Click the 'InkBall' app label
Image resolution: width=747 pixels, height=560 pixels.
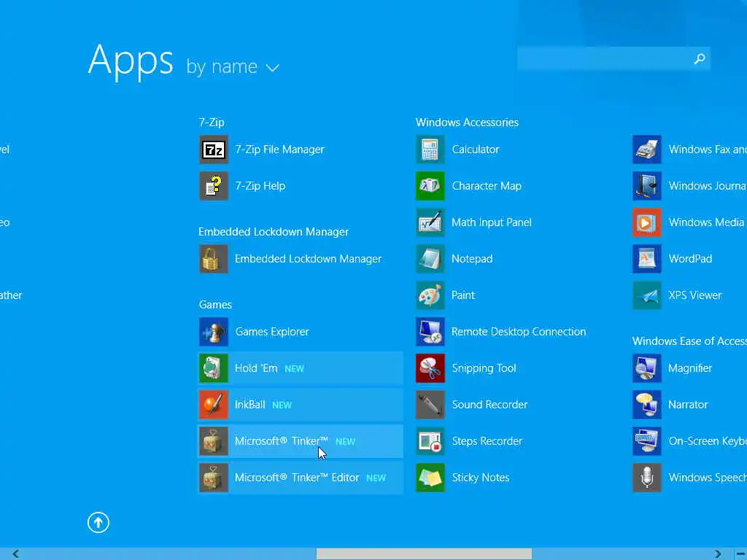(x=249, y=405)
